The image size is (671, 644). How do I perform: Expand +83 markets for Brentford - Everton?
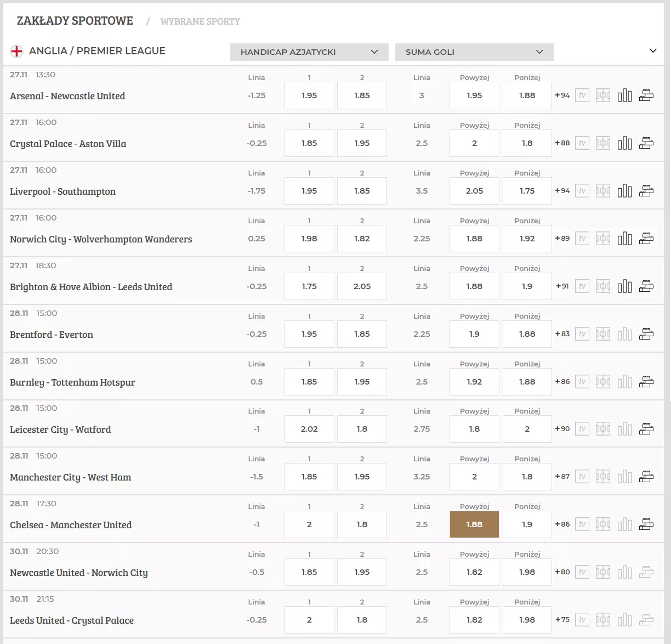click(562, 334)
